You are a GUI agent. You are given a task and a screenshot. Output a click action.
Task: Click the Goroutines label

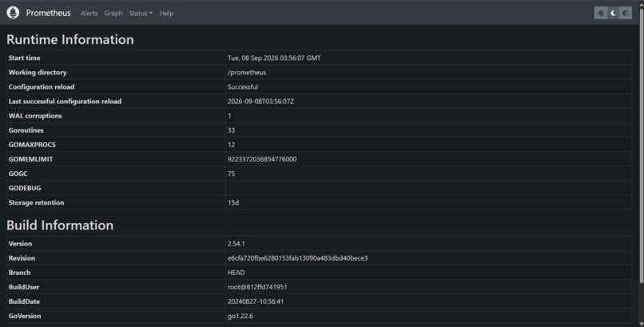(26, 130)
